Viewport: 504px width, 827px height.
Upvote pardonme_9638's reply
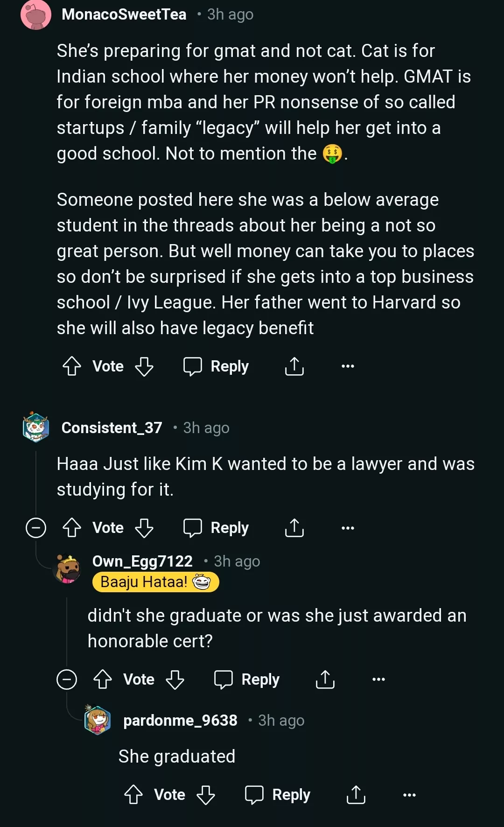click(134, 794)
